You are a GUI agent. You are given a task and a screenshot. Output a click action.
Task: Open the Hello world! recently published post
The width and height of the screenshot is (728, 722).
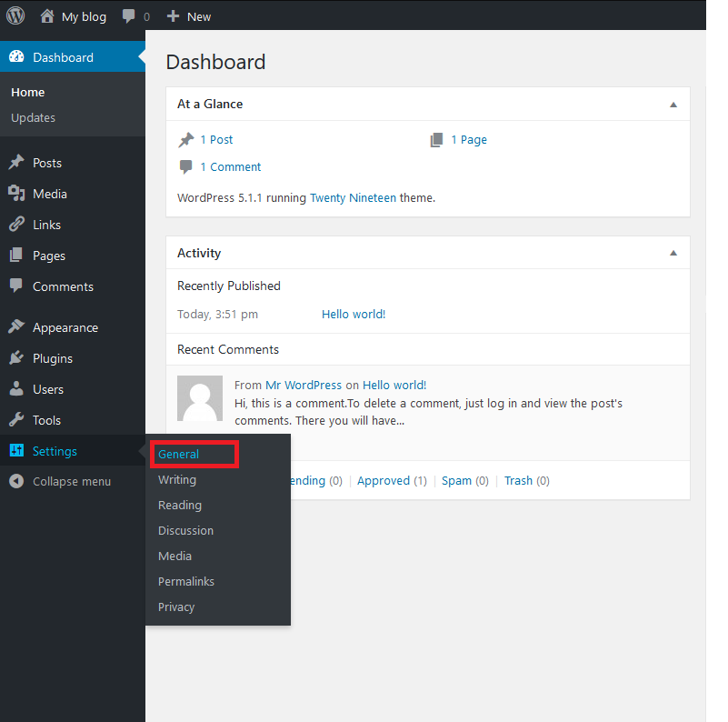click(354, 314)
